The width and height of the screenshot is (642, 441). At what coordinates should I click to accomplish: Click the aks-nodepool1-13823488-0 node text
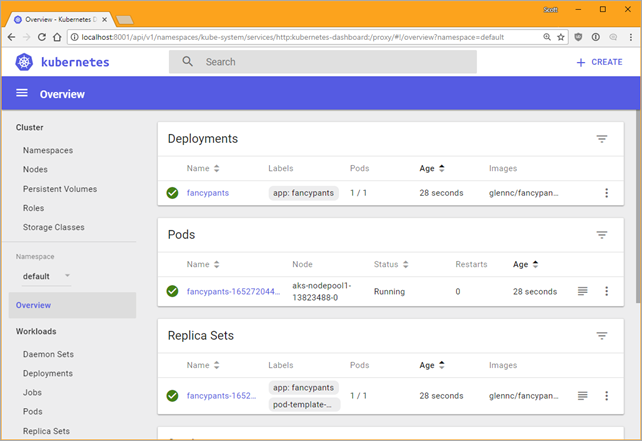coord(322,292)
